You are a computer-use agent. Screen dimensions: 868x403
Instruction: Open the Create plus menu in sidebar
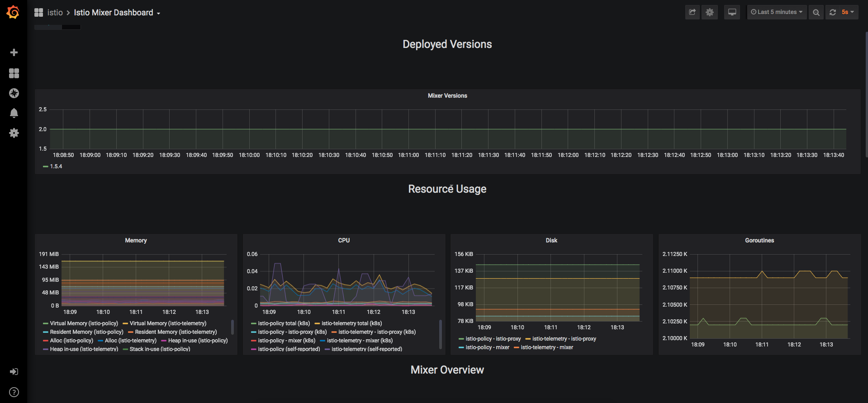14,52
